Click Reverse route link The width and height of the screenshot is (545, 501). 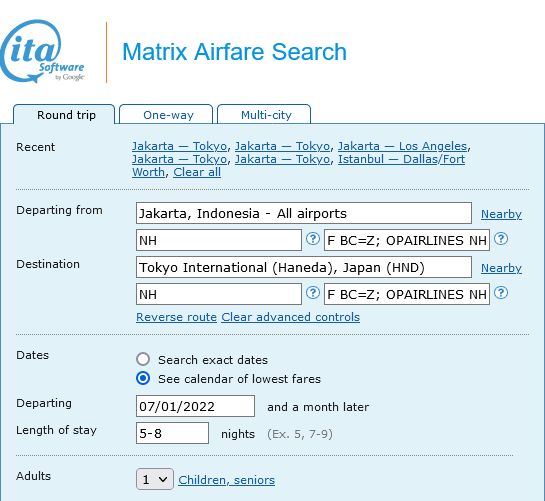coord(177,317)
